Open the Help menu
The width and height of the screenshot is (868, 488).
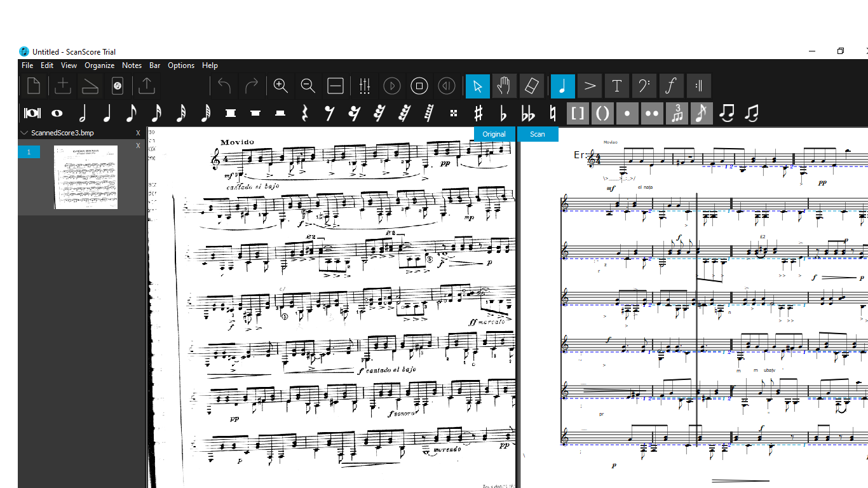pos(210,65)
